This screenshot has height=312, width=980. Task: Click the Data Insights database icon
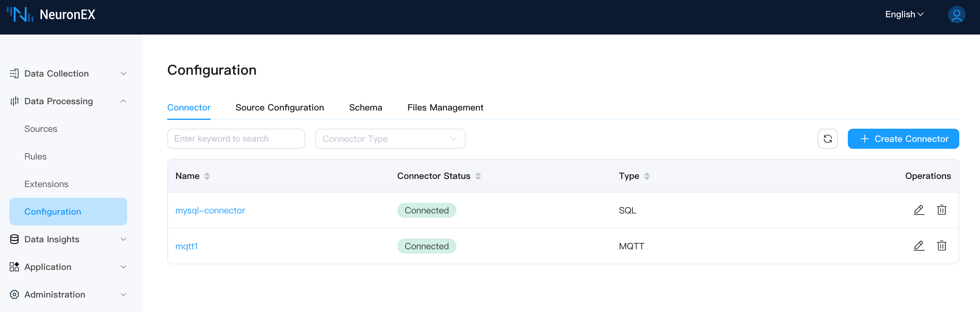(14, 239)
